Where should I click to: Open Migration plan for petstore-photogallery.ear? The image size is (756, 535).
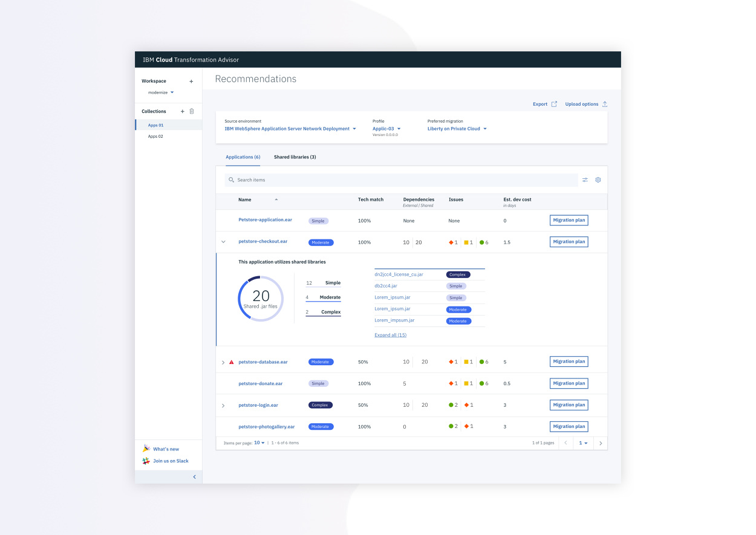[x=569, y=427]
